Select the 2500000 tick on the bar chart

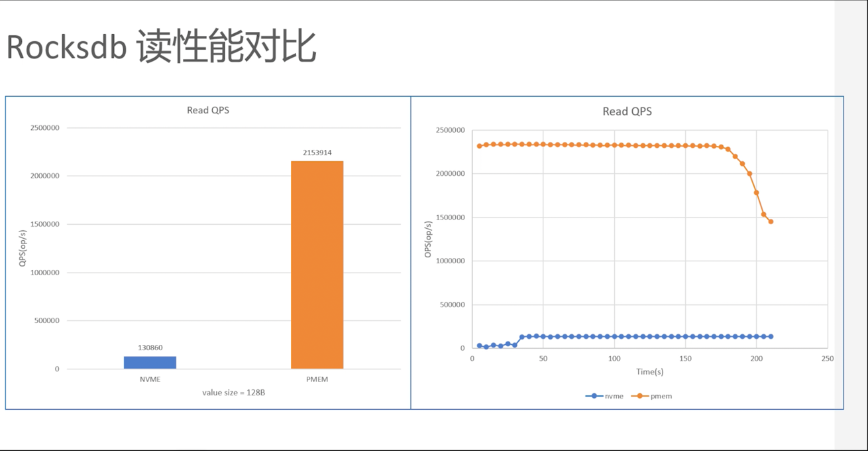(x=44, y=127)
